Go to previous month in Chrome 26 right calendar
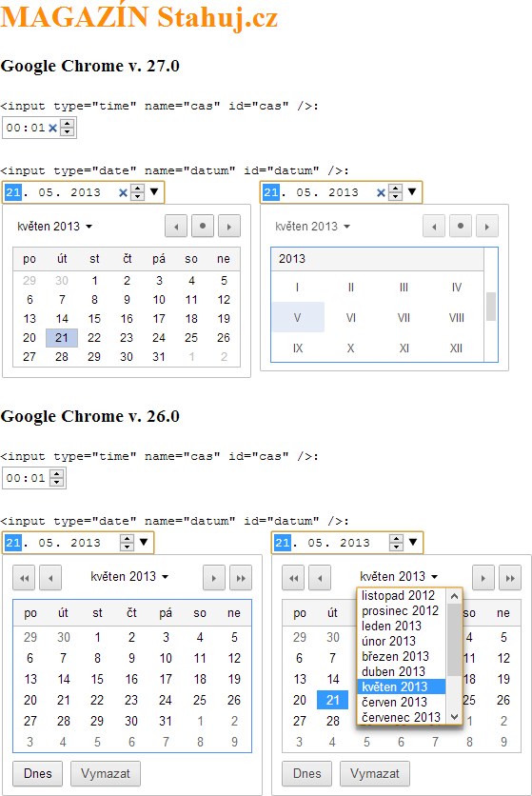The image size is (532, 796). pos(320,578)
